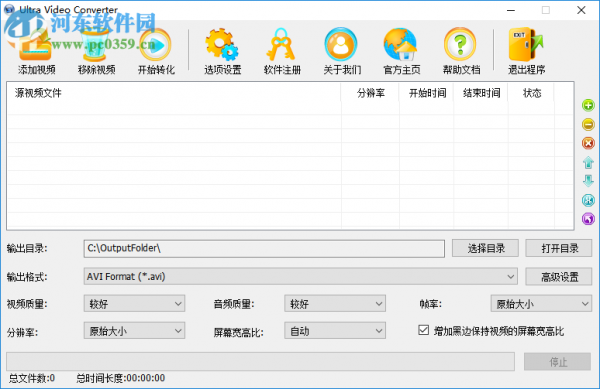Click the yellow minus remove icon in the side bar
Image resolution: width=600 pixels, height=389 pixels.
[588, 124]
